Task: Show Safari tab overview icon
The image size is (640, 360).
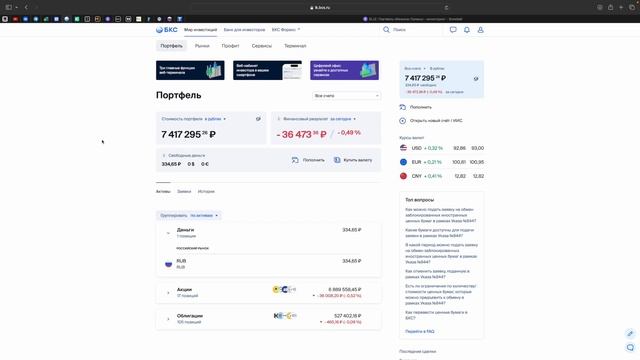Action: pyautogui.click(x=632, y=7)
